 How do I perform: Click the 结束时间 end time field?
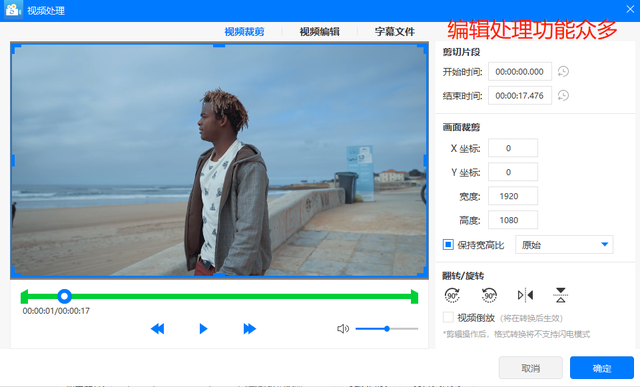520,96
